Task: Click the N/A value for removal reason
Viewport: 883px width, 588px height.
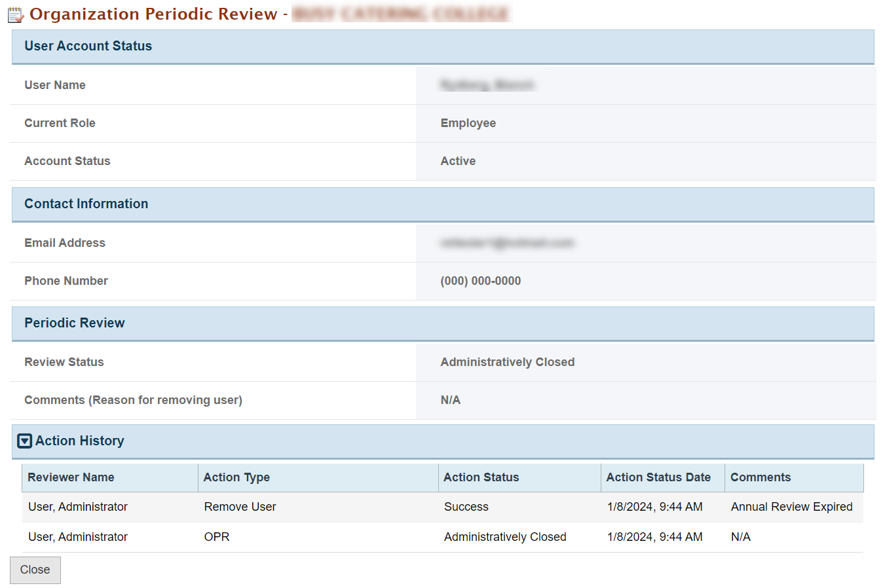Action: [x=451, y=400]
